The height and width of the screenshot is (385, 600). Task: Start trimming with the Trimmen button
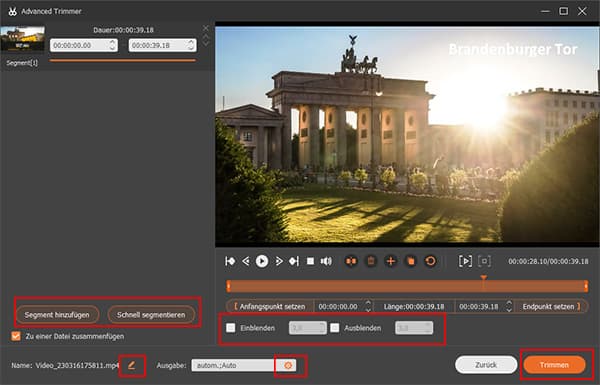pos(554,365)
